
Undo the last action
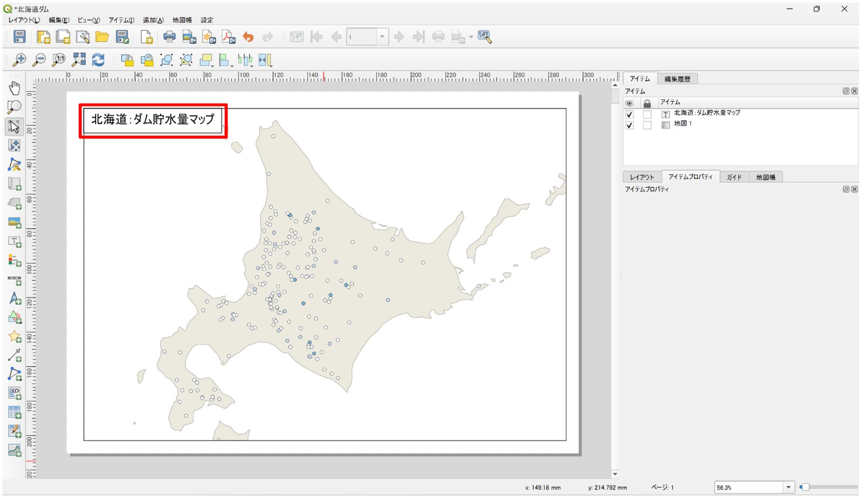248,37
